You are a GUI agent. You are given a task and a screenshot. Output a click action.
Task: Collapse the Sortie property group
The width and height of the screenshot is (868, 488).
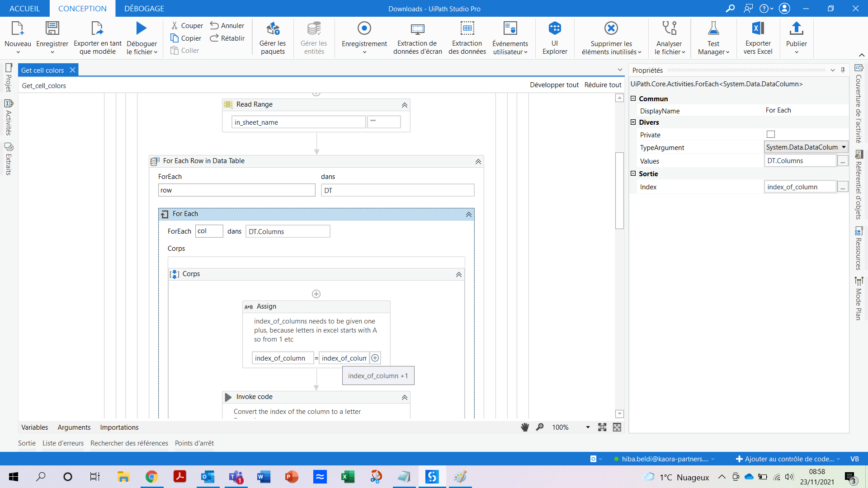point(633,174)
